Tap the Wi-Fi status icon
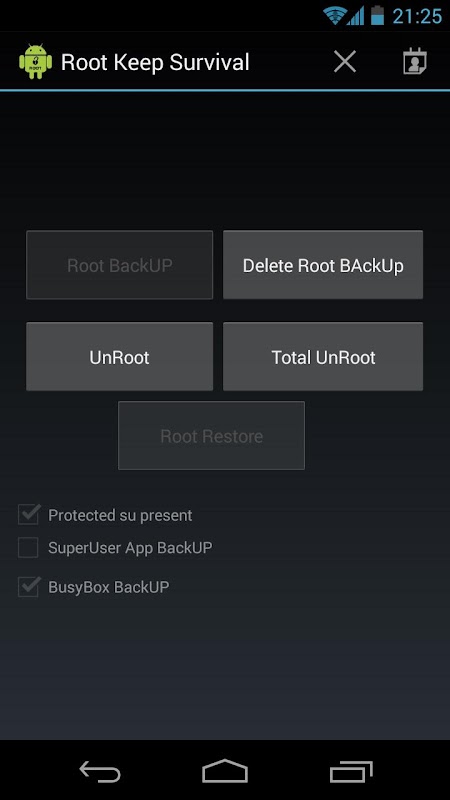 tap(335, 16)
